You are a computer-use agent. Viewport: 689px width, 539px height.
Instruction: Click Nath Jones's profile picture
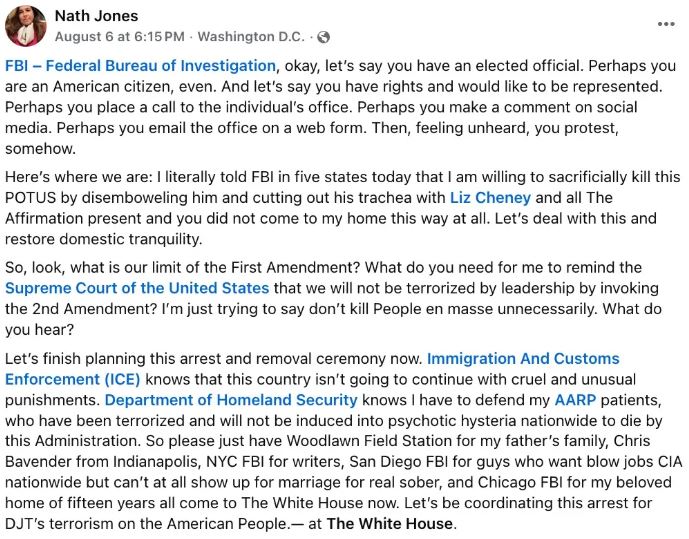coord(25,26)
